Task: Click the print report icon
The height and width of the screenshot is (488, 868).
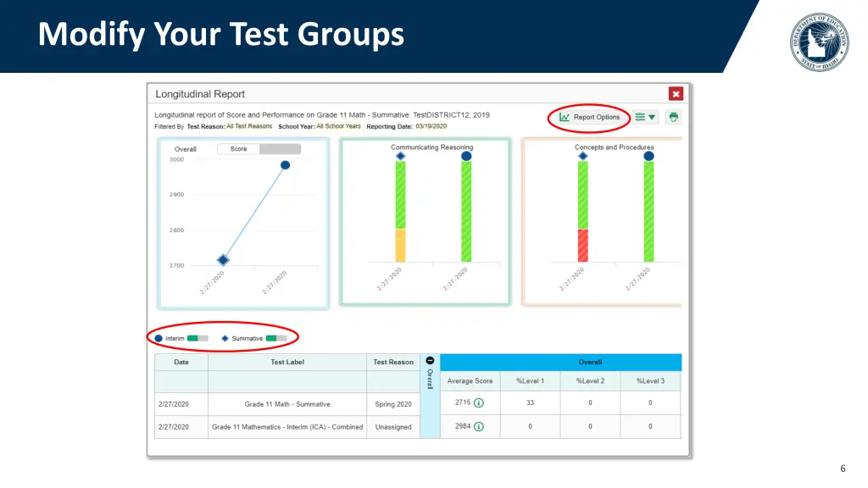Action: coord(673,117)
